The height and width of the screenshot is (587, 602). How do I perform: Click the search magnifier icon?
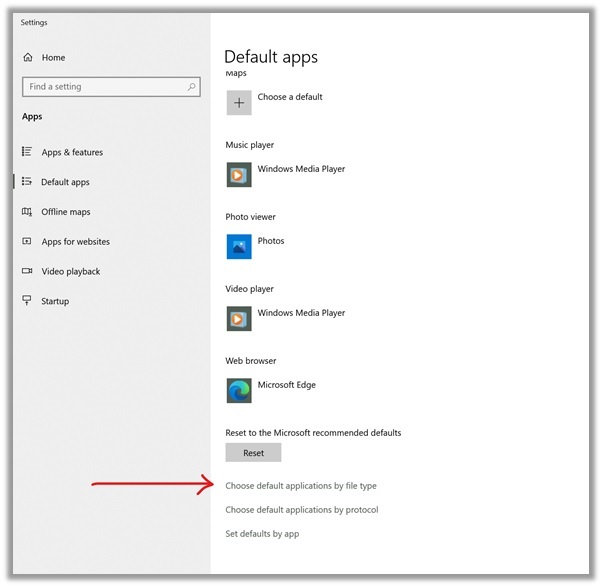(x=191, y=87)
